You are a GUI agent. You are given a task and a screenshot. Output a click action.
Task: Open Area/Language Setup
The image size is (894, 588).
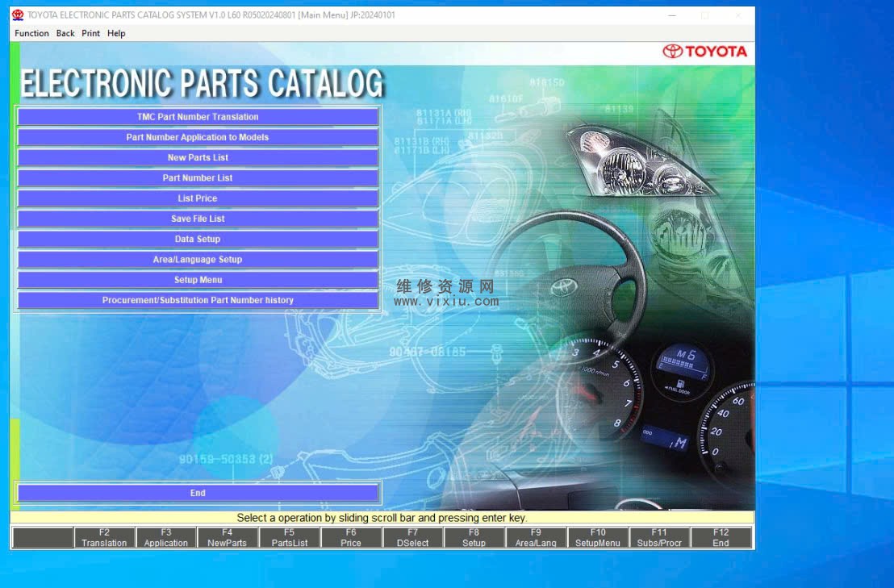(198, 260)
